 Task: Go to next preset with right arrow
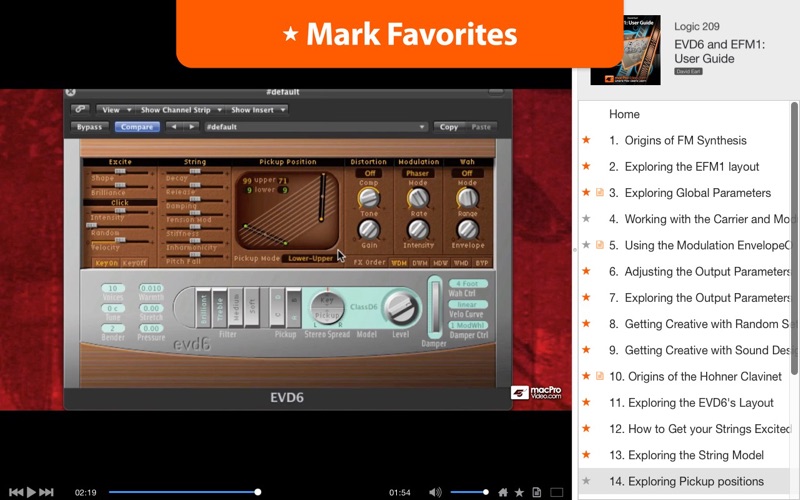coord(191,127)
